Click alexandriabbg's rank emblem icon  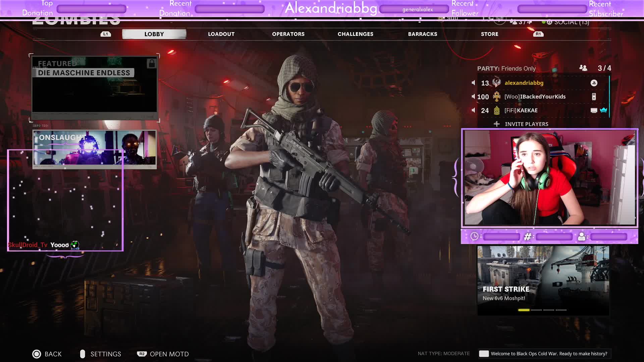click(x=496, y=82)
